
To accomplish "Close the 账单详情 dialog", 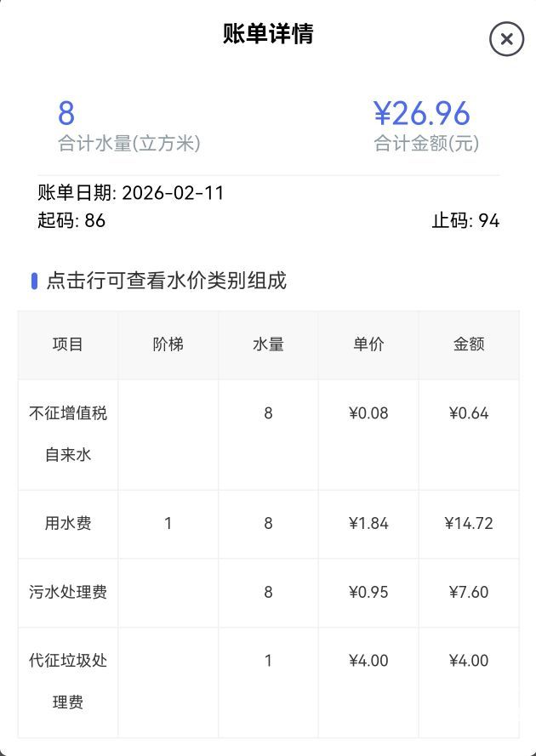I will [x=506, y=39].
